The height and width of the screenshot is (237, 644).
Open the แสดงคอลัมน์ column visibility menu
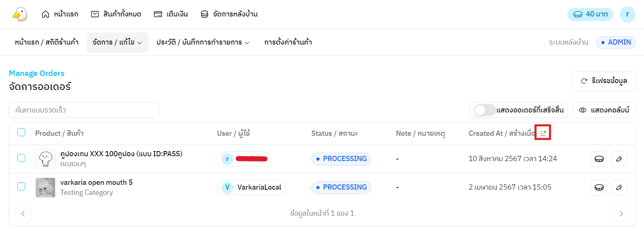point(603,110)
